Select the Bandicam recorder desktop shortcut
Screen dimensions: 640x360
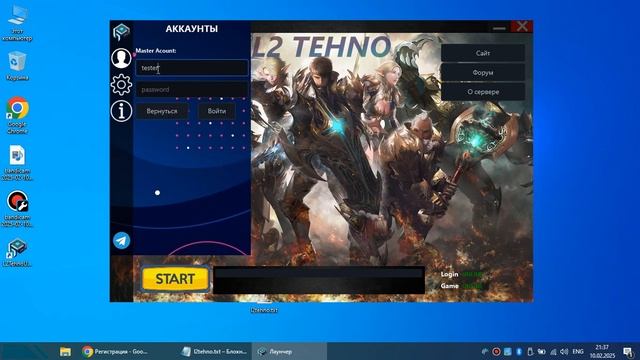(17, 209)
